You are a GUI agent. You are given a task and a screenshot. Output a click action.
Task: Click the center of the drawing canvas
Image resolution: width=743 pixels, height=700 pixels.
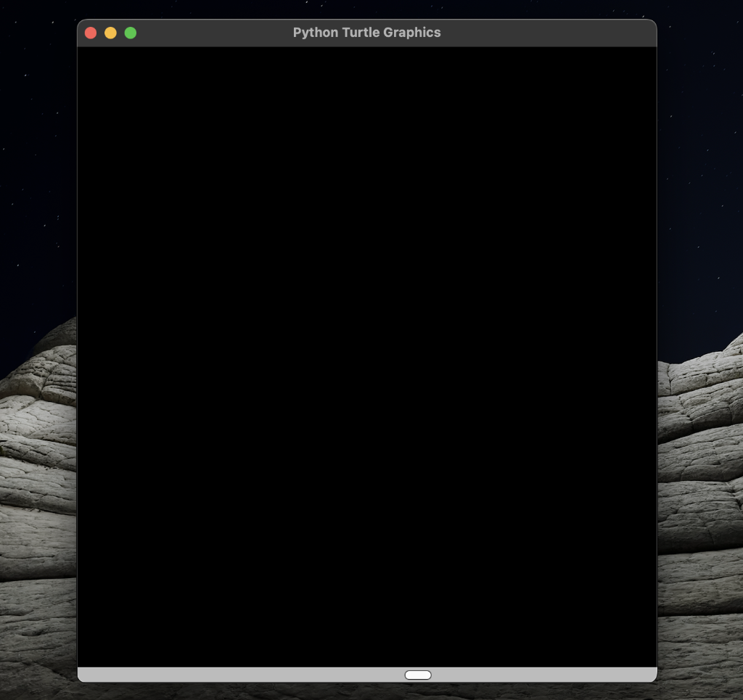coord(366,355)
